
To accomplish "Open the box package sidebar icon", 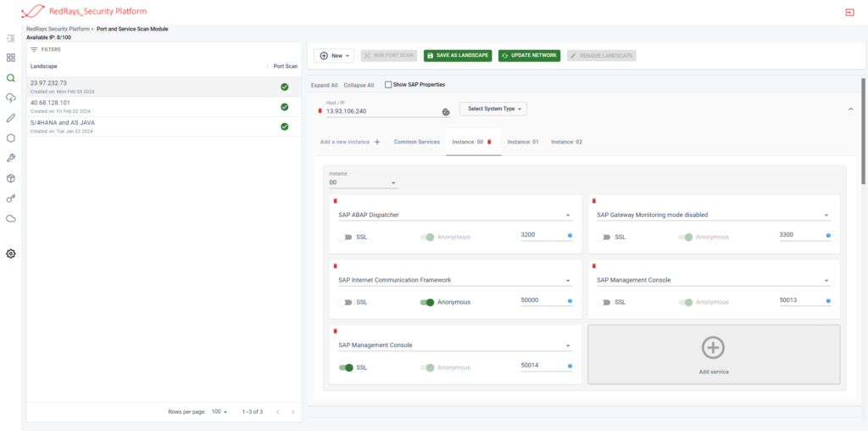I will tap(10, 178).
